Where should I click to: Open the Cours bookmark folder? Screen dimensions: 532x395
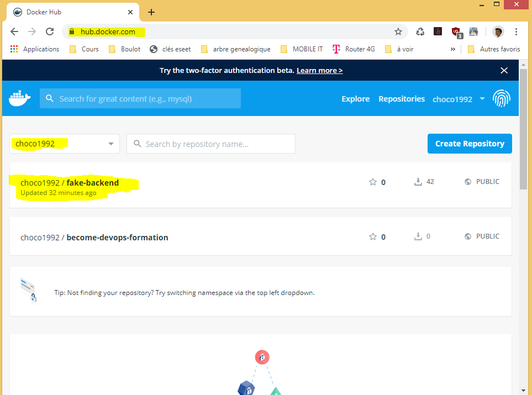(84, 49)
